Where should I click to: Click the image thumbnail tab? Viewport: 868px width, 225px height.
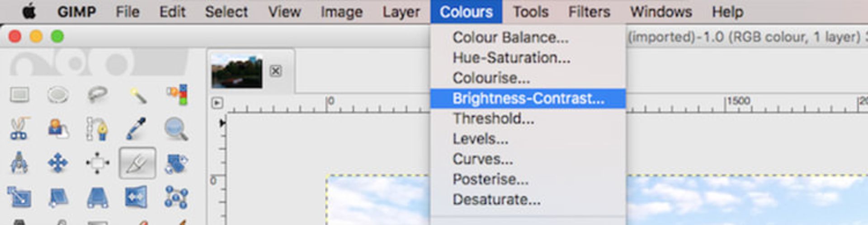(x=236, y=71)
